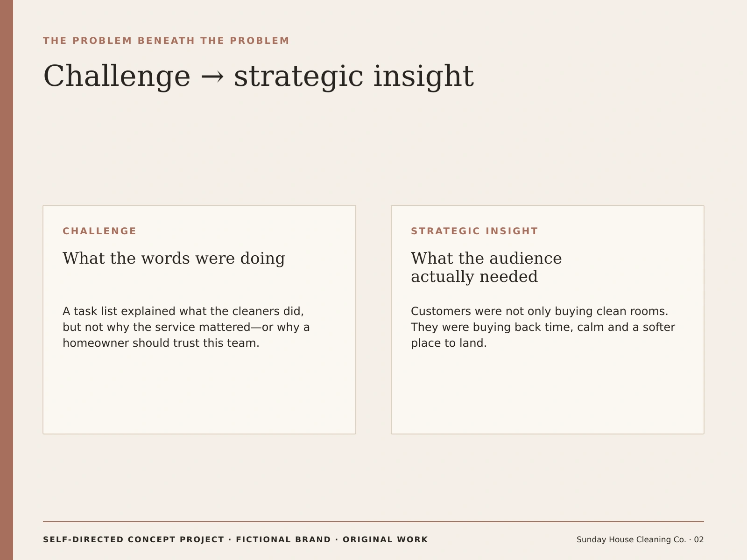Click the brown vertical accent bar
The height and width of the screenshot is (560, 747).
tap(7, 280)
